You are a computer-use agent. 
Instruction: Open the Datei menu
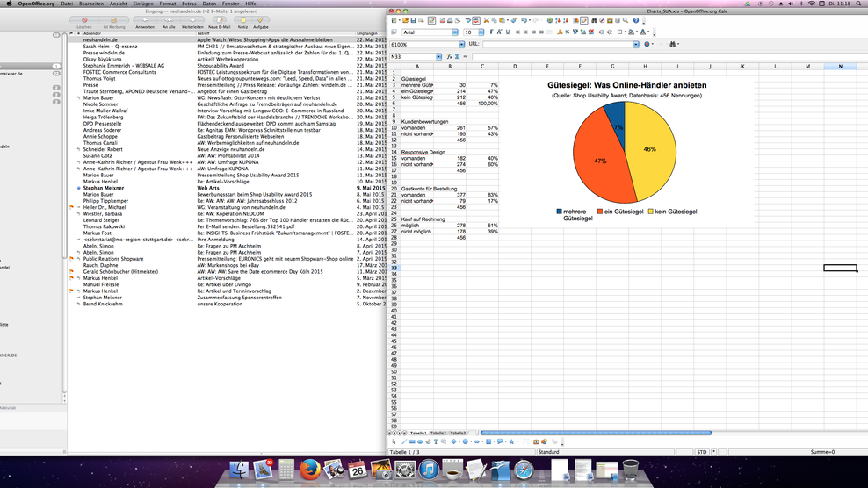(67, 4)
